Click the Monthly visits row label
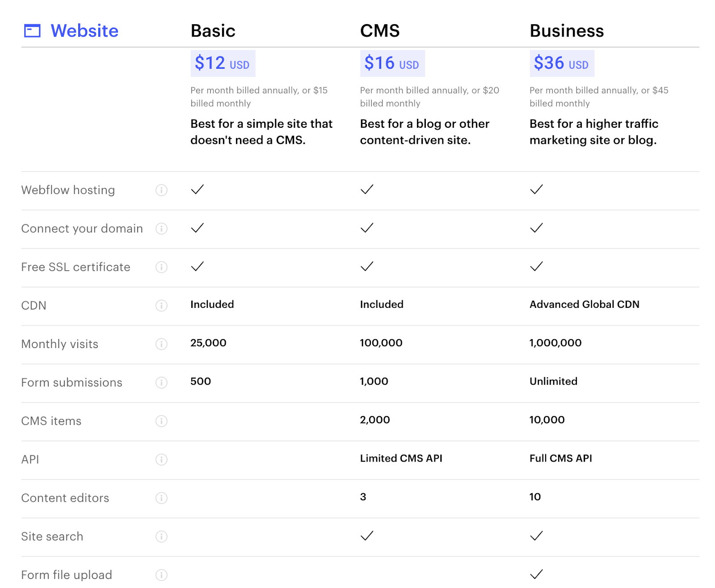 click(x=60, y=344)
